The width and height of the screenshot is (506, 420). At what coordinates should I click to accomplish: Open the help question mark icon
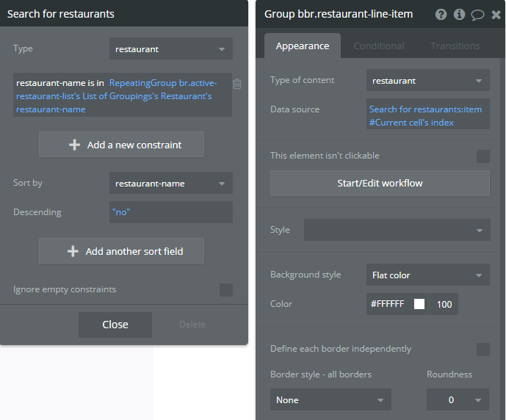pyautogui.click(x=441, y=14)
